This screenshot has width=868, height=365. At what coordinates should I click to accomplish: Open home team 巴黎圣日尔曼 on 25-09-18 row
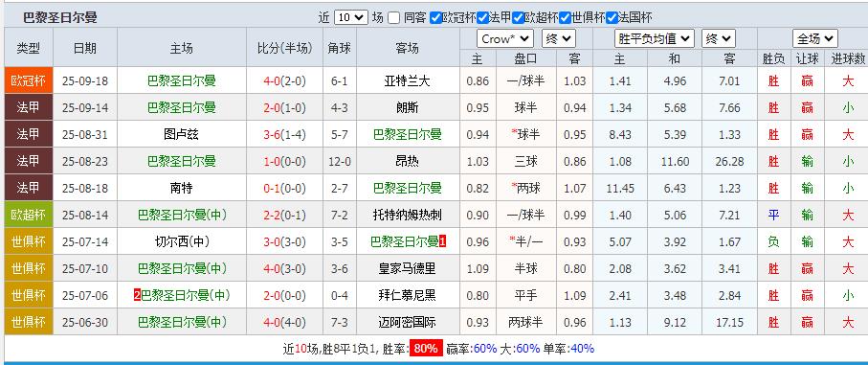pos(182,80)
